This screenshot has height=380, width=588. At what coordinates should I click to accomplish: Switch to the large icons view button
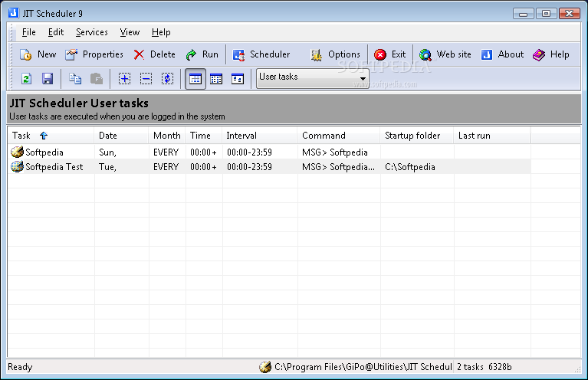coord(238,79)
